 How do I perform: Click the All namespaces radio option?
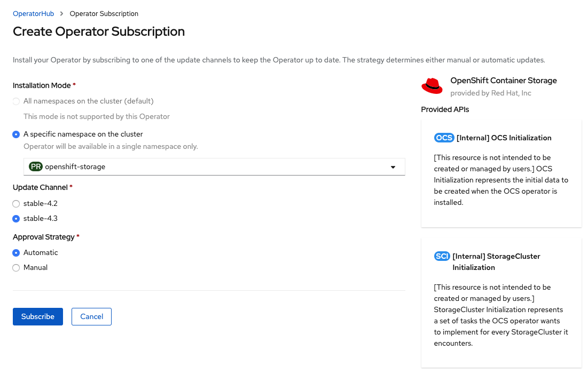[16, 101]
